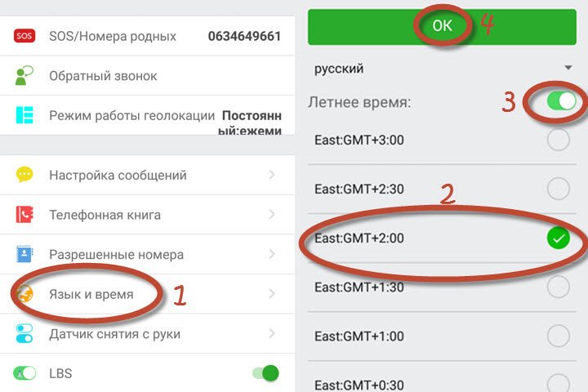Tap the globe language and time icon
The image size is (588, 392).
24,294
